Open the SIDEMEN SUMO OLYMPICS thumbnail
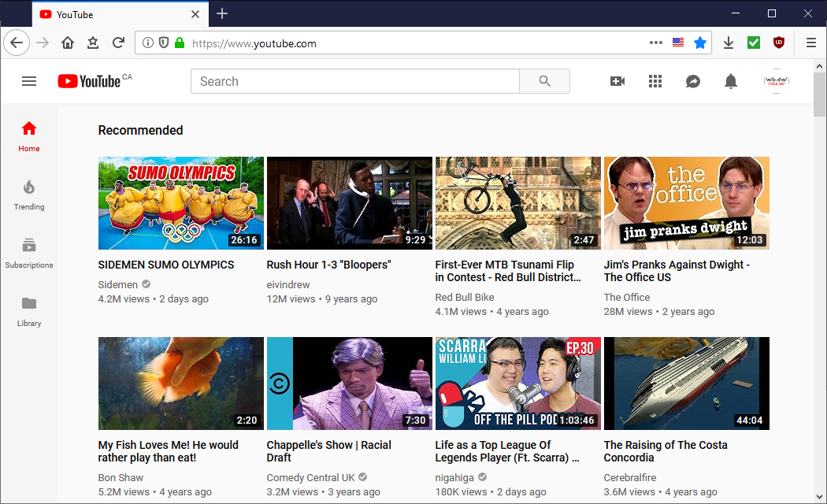827x504 pixels. pyautogui.click(x=181, y=203)
